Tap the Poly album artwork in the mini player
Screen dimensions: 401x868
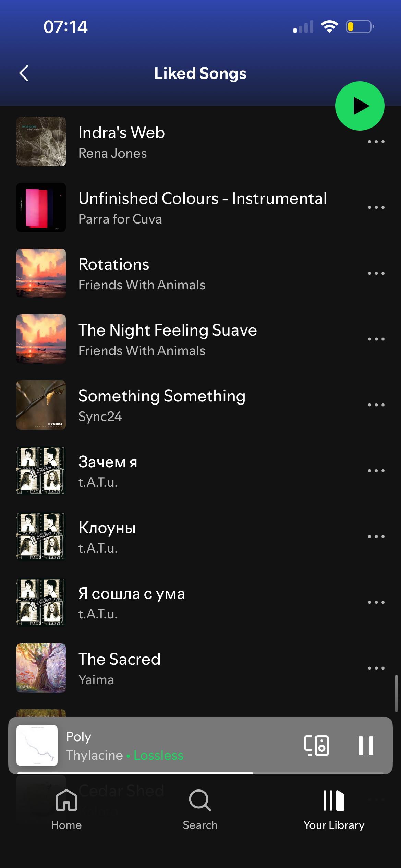(37, 746)
